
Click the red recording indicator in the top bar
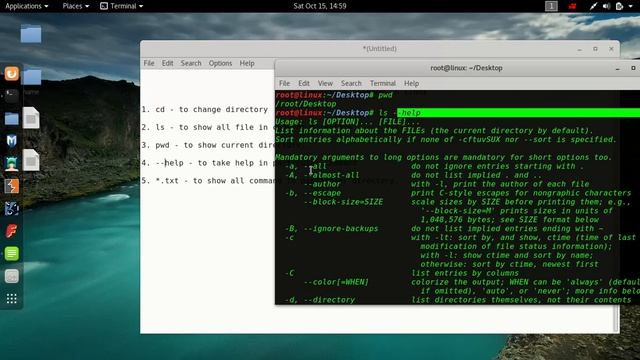click(x=572, y=6)
